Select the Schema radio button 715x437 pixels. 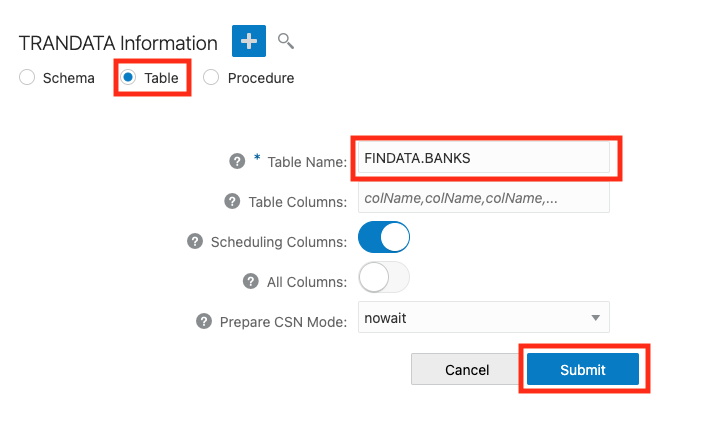point(27,78)
